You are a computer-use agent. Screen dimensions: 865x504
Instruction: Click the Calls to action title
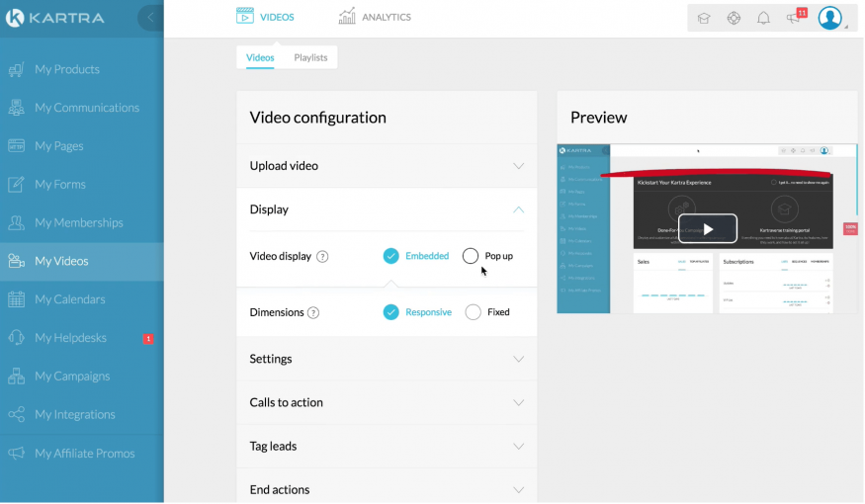coord(286,402)
